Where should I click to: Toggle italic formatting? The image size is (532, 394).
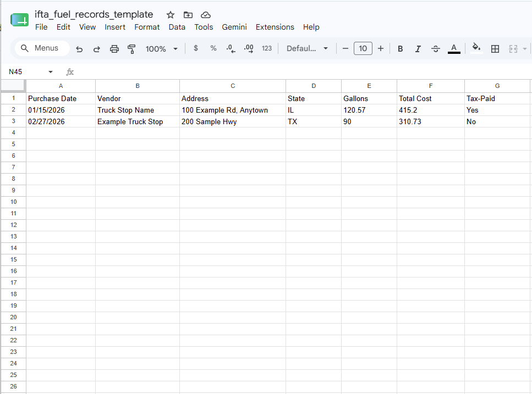coord(418,49)
